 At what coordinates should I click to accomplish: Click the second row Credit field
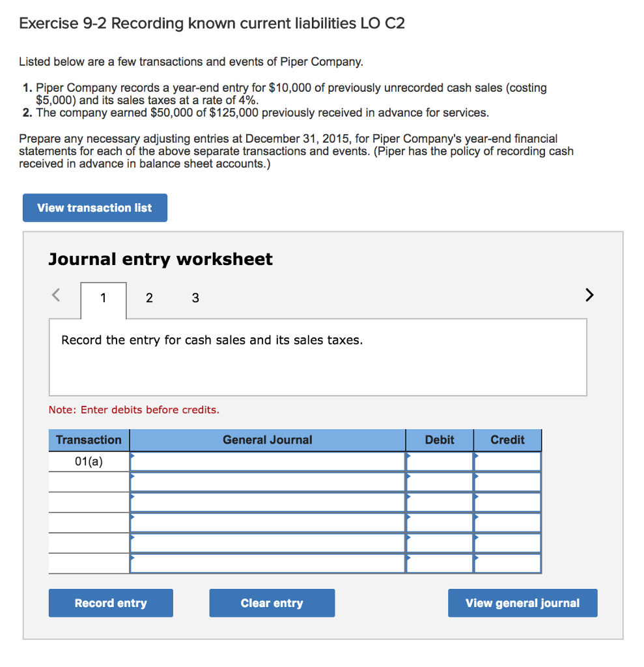click(x=507, y=481)
